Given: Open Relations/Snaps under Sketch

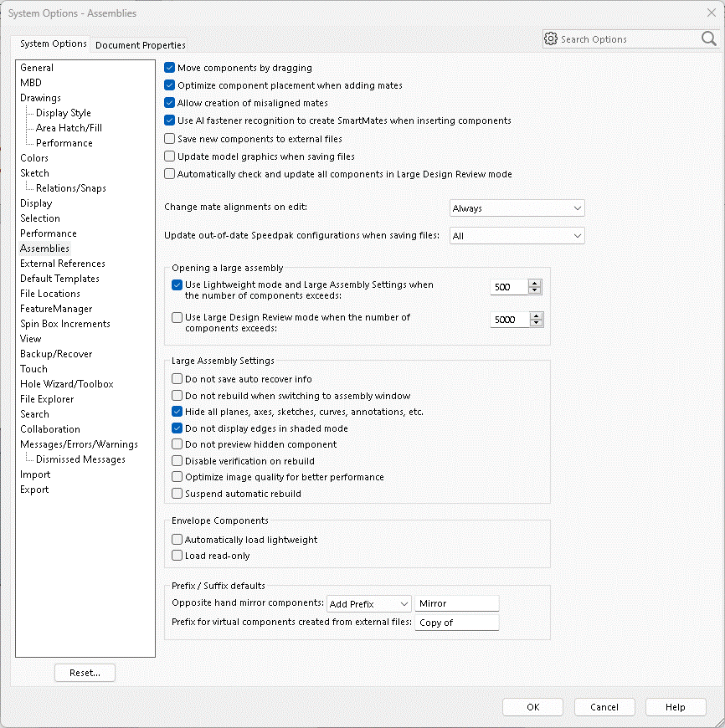Looking at the screenshot, I should tap(71, 188).
